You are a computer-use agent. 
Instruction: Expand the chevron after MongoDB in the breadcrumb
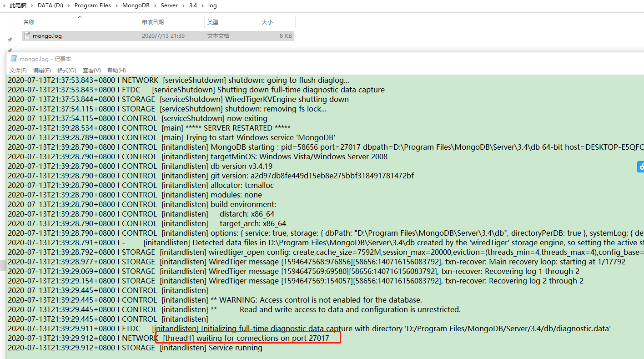154,5
